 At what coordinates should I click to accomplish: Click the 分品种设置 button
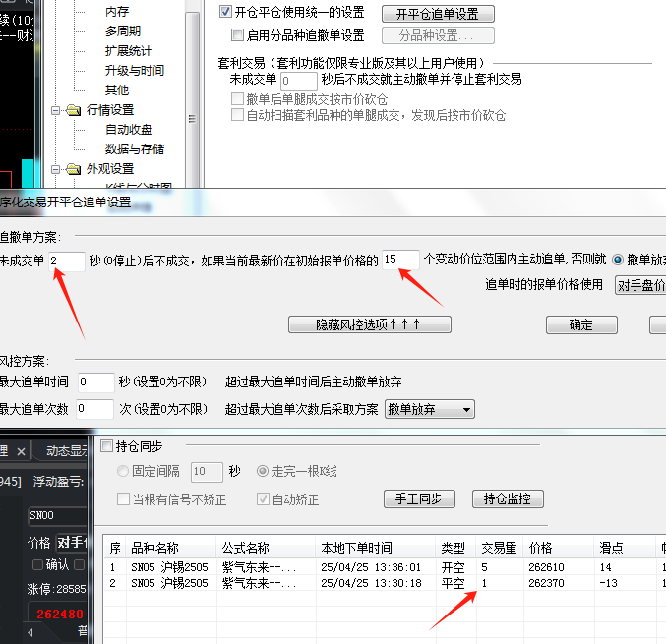click(438, 35)
